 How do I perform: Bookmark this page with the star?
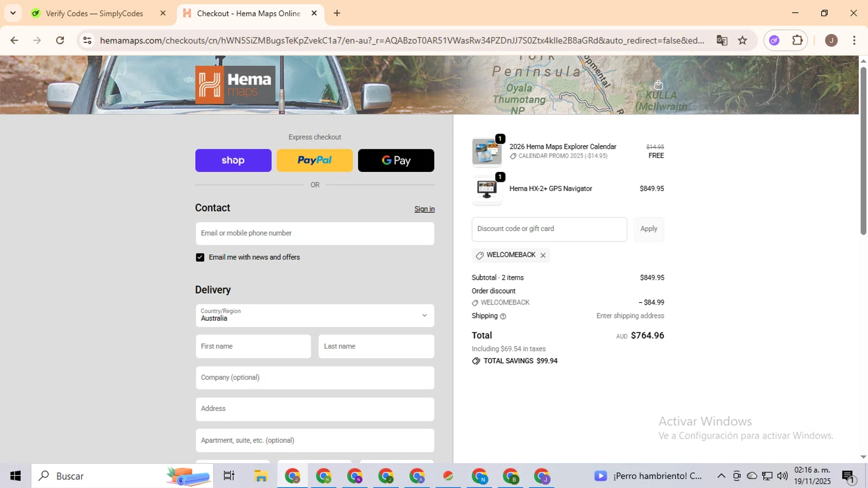pos(742,41)
